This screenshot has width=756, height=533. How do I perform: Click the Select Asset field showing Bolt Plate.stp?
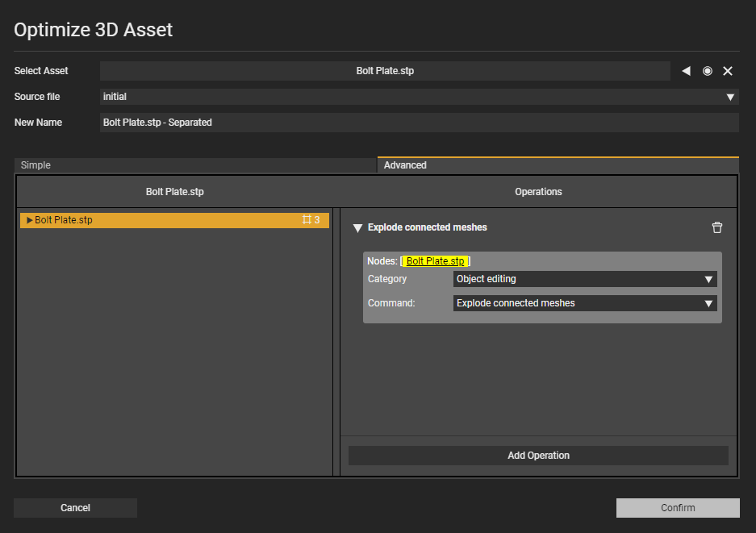pos(385,71)
